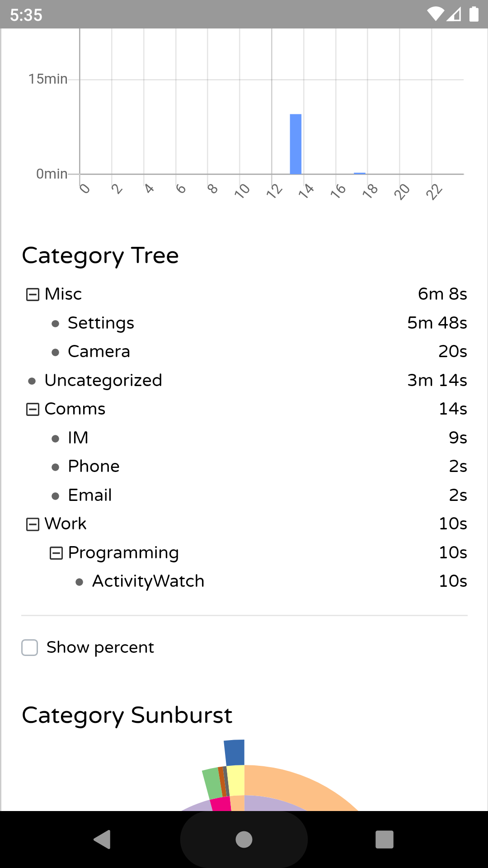Tap the Wi-Fi icon in the status bar
Screen dimensions: 488x868
(436, 14)
